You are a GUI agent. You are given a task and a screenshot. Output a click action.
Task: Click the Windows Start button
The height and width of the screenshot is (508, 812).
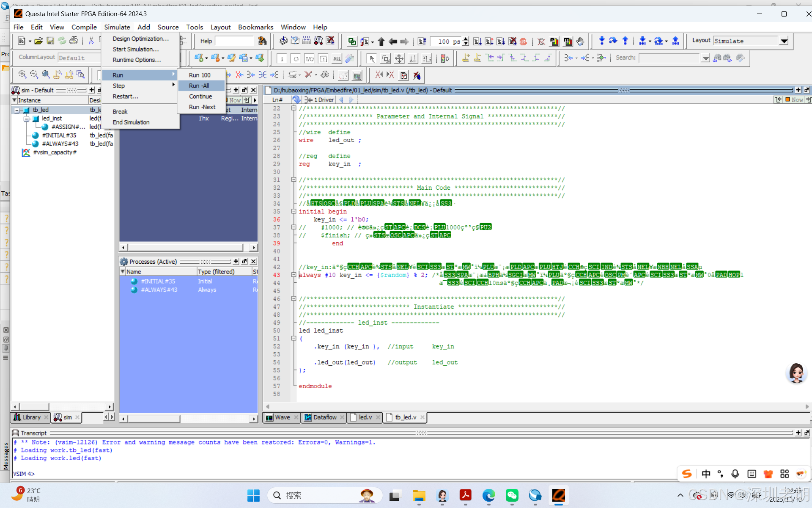click(x=253, y=495)
